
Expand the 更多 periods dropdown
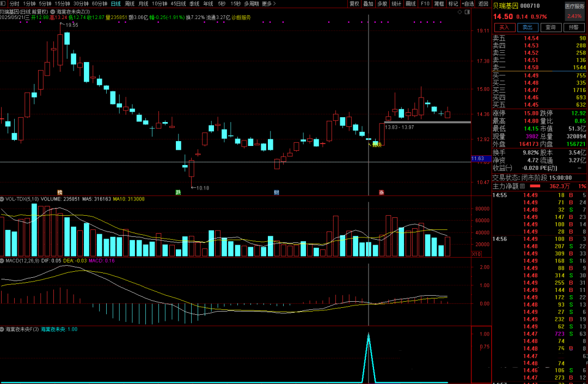tap(268, 3)
